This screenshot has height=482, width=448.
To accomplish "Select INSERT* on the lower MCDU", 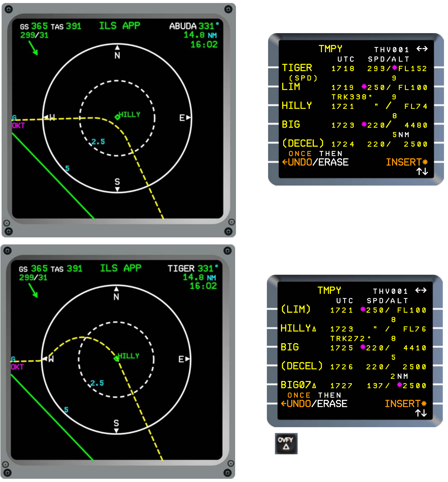I will 406,404.
